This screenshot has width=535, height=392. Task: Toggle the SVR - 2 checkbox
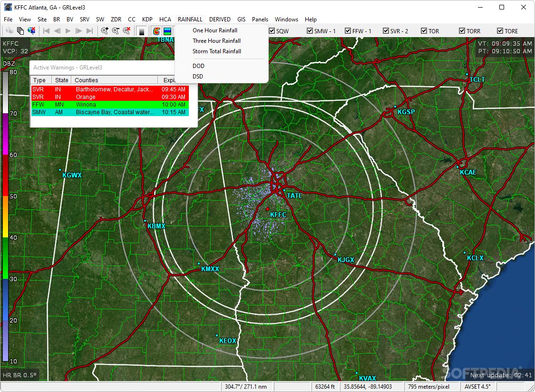386,31
